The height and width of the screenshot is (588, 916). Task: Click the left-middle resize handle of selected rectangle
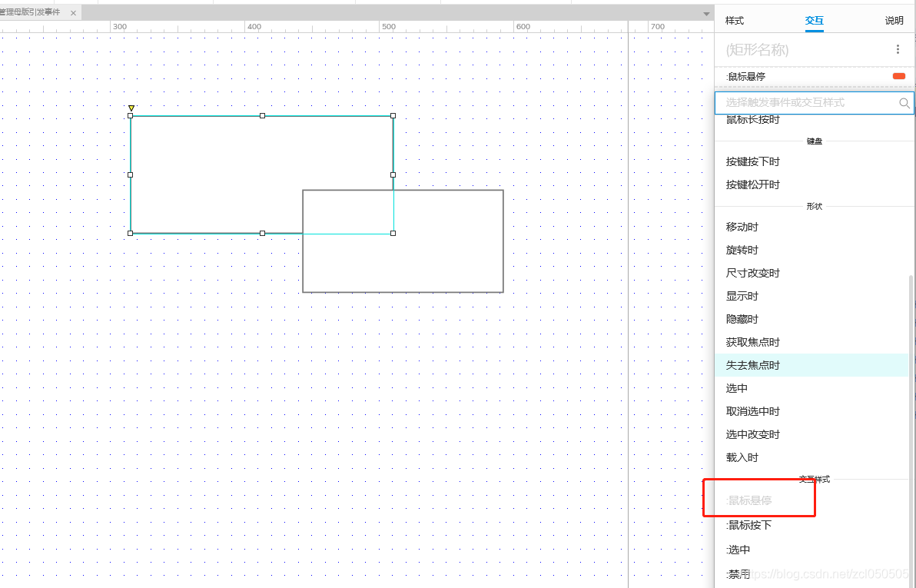click(x=131, y=174)
